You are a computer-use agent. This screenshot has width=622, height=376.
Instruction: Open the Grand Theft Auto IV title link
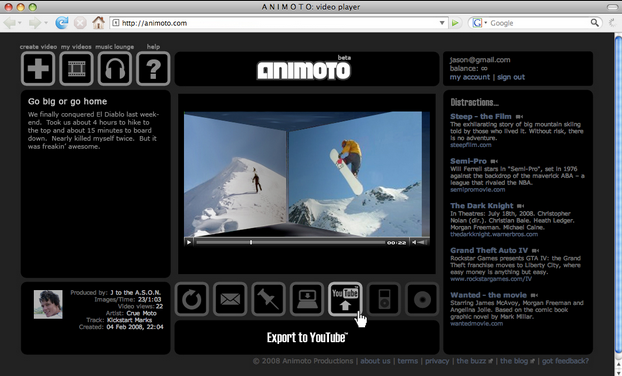[x=489, y=250]
